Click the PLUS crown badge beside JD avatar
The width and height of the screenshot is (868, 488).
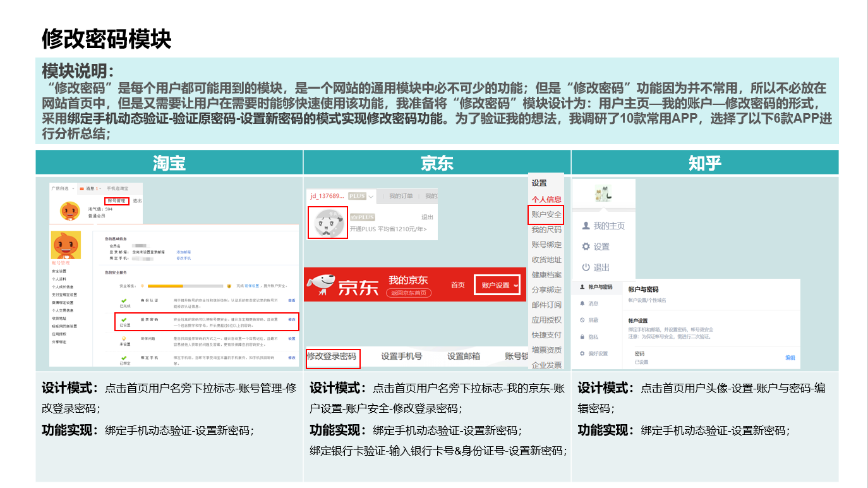363,217
